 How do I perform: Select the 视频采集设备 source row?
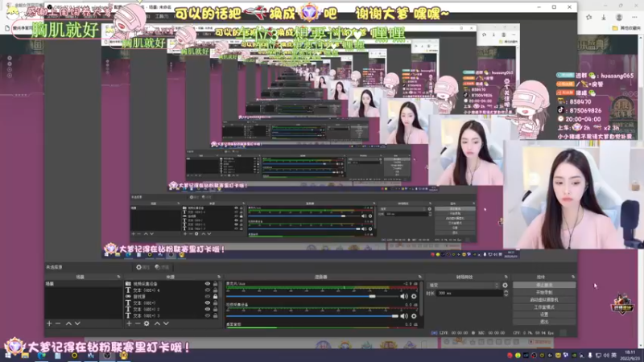pyautogui.click(x=171, y=284)
